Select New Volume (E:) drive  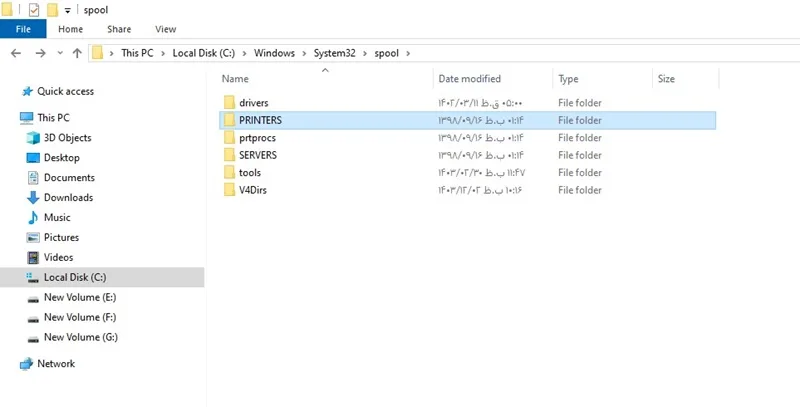click(80, 297)
